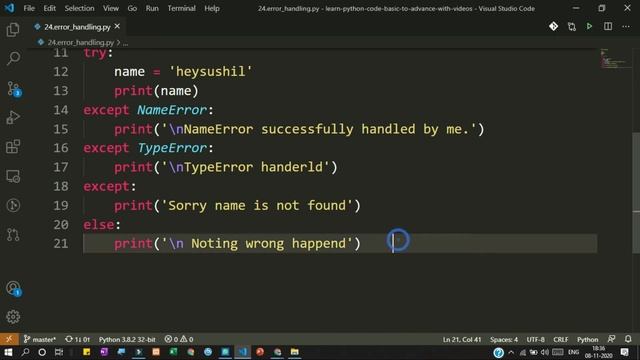This screenshot has width=640, height=360.
Task: Click the string 'heysushil' on line 12
Action: [211, 72]
